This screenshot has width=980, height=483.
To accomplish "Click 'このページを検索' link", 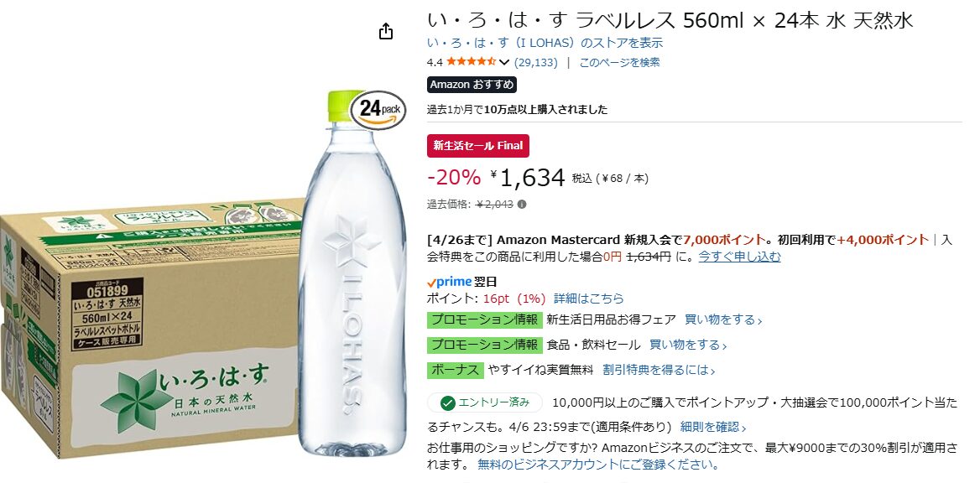I will point(619,62).
